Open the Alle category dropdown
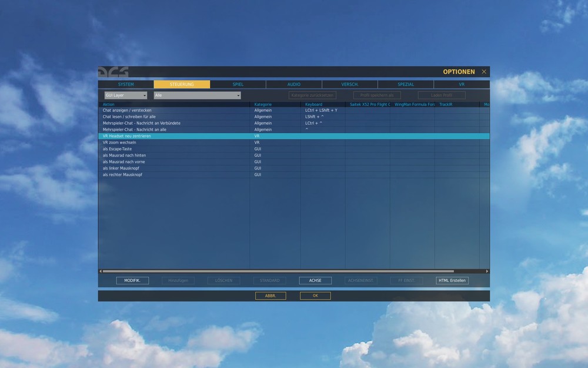The height and width of the screenshot is (368, 588). tap(197, 95)
